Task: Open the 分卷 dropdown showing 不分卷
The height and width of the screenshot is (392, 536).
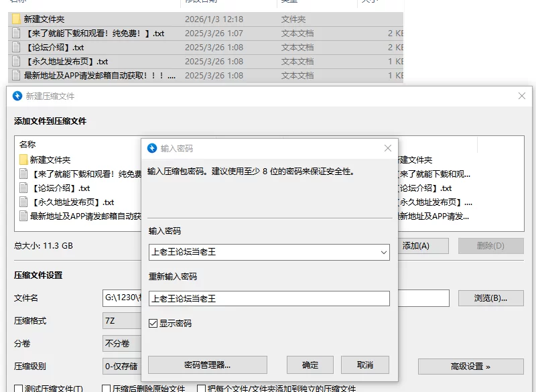Action: click(x=122, y=343)
